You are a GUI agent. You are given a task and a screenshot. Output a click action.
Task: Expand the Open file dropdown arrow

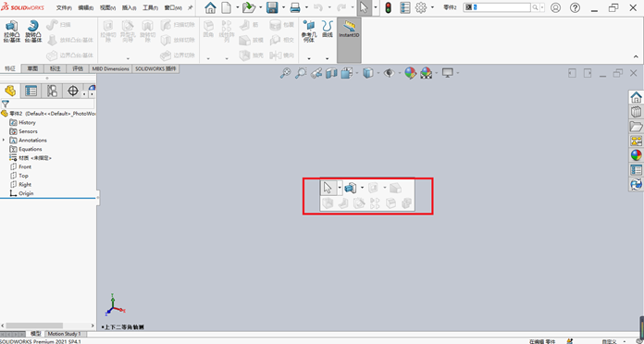click(260, 7)
